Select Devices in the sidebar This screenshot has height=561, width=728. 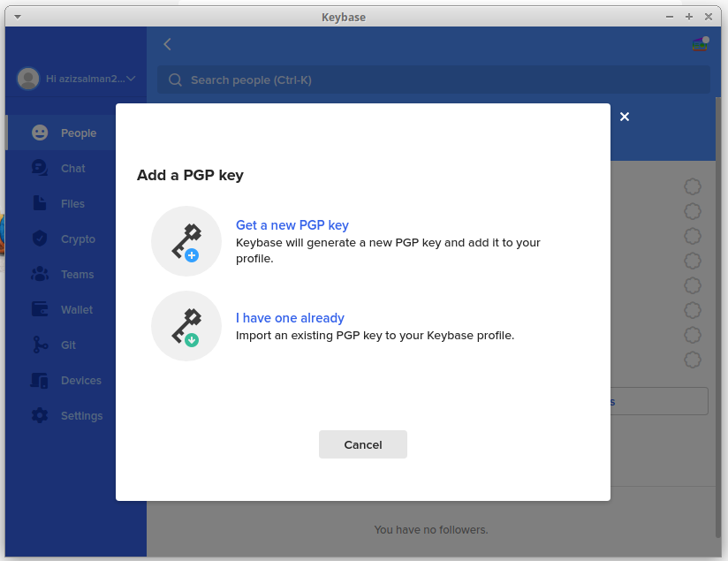(x=80, y=381)
